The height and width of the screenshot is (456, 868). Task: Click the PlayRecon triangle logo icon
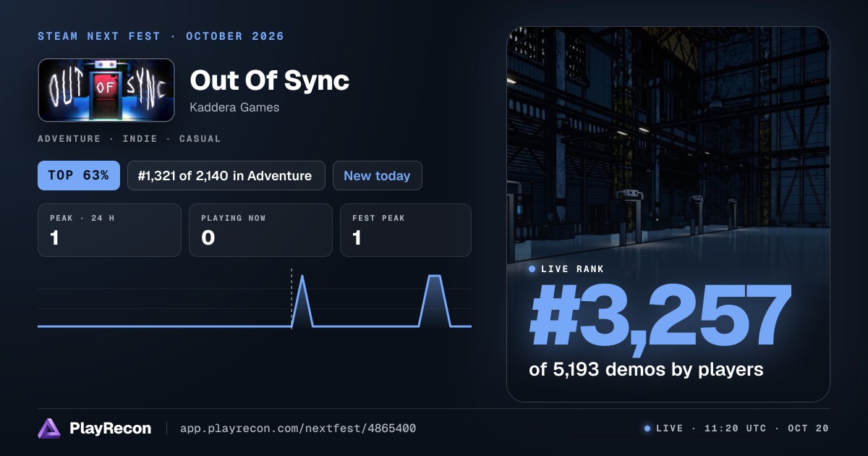[49, 428]
